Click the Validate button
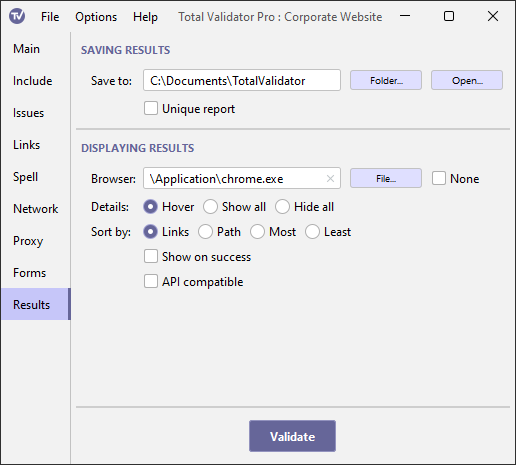This screenshot has width=516, height=465. click(x=292, y=436)
